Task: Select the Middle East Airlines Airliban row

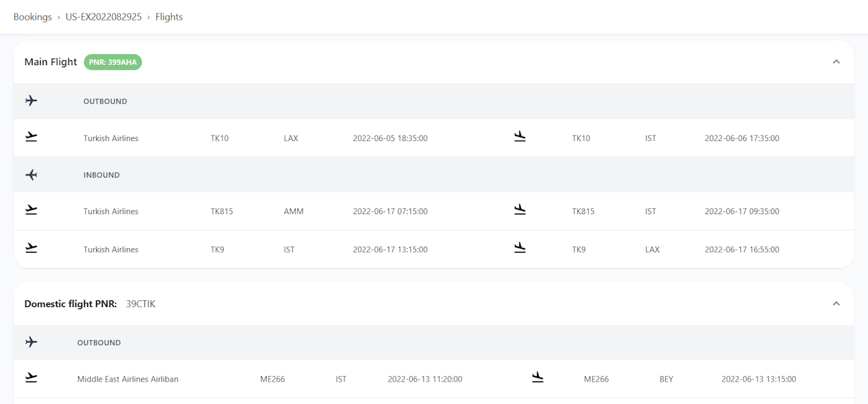Action: [x=127, y=379]
